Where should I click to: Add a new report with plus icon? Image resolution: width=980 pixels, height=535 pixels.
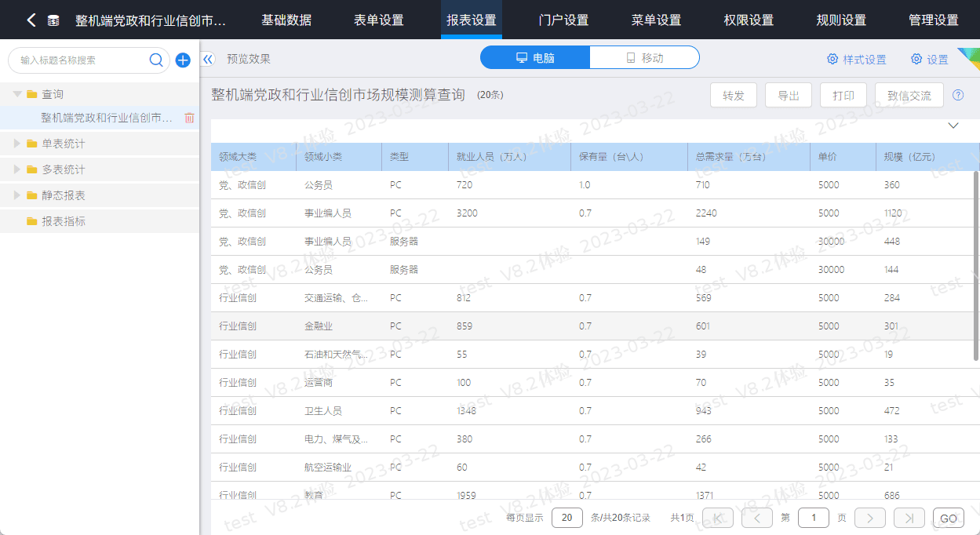tap(183, 60)
